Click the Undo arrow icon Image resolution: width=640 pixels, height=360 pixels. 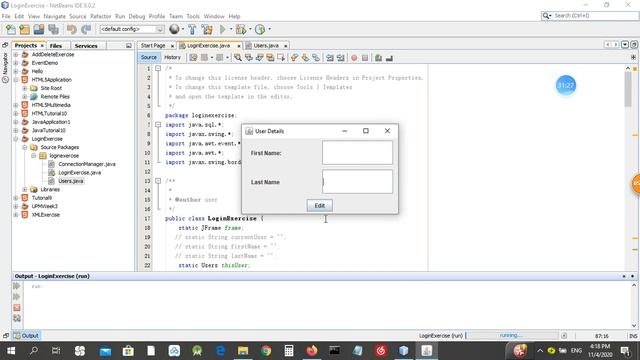[x=72, y=29]
